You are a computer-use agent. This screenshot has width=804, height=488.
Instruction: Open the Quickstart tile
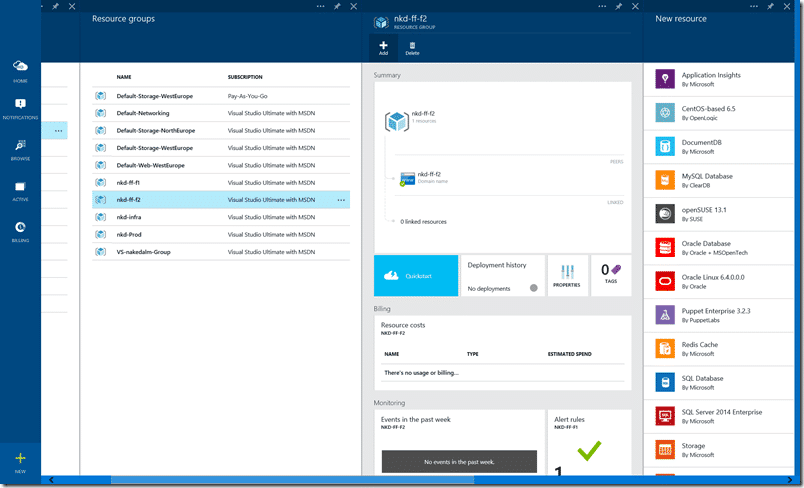pos(416,276)
